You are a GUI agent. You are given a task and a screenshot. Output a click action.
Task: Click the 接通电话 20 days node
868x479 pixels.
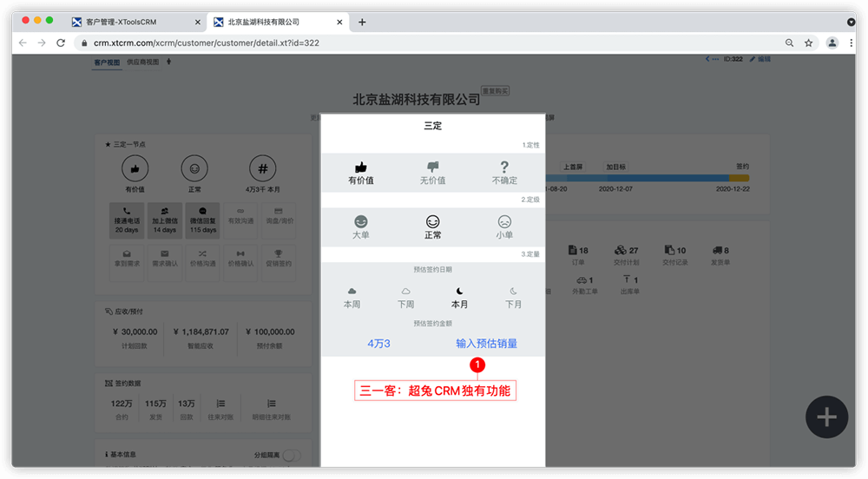point(127,220)
